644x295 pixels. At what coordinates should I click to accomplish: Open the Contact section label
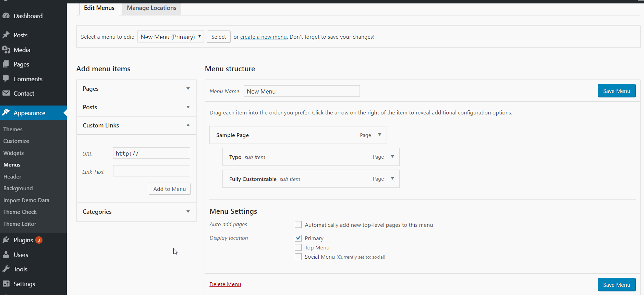[x=24, y=93]
